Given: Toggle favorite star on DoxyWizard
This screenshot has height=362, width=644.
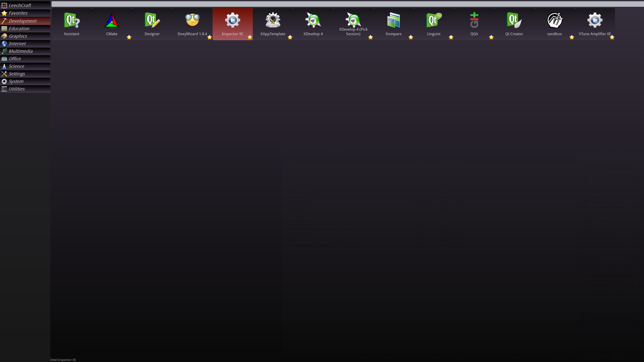Looking at the screenshot, I should [x=210, y=37].
